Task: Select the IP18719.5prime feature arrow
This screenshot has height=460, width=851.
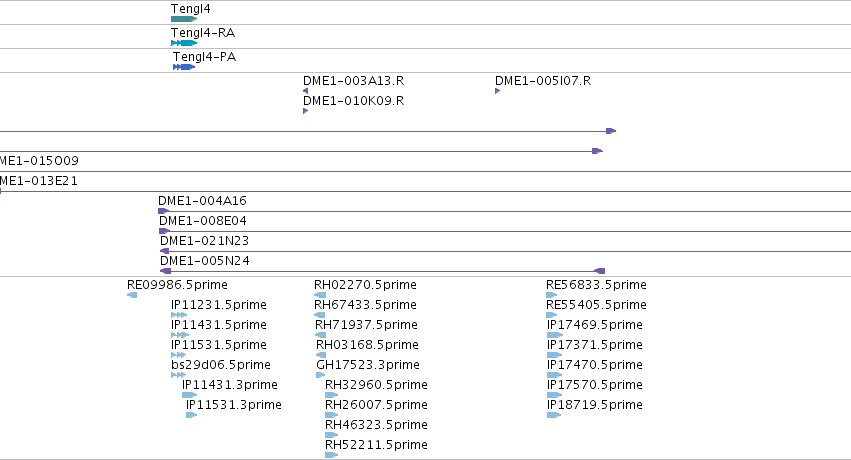Action: [x=554, y=415]
